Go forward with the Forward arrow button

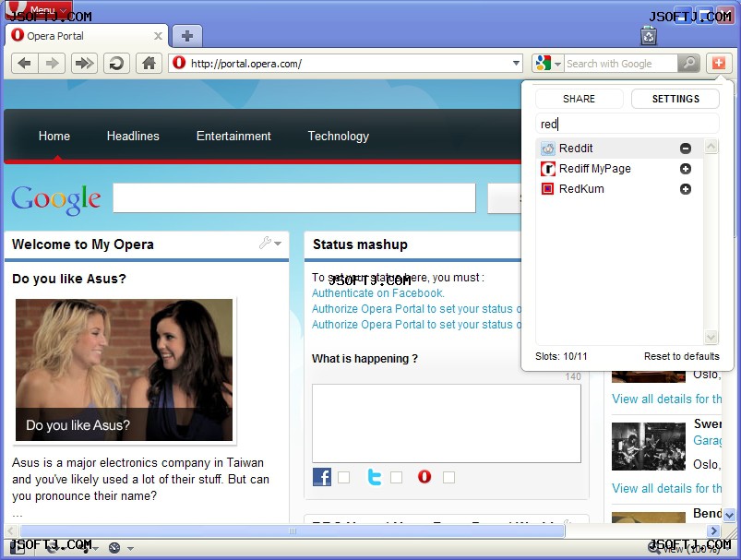coord(52,64)
